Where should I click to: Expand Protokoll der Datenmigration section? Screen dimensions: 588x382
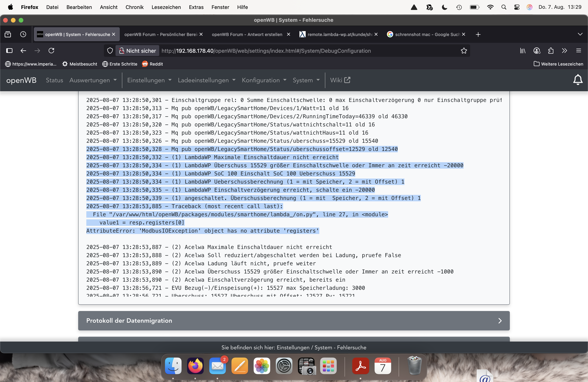(294, 321)
